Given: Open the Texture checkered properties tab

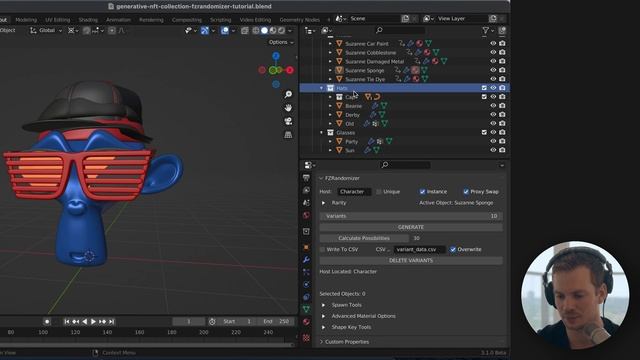Looking at the screenshot, I should pos(306,338).
